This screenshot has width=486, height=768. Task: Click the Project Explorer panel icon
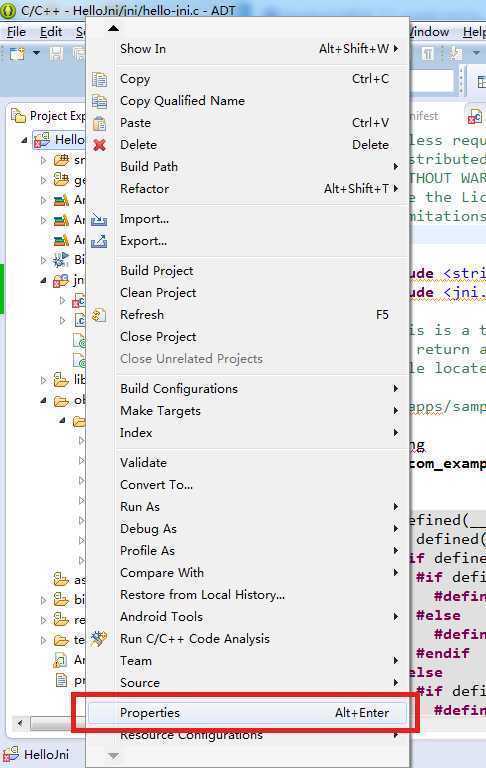click(x=18, y=116)
